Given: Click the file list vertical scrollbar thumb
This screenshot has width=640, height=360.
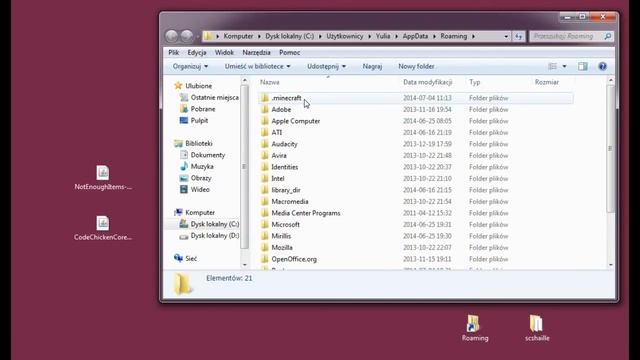Looking at the screenshot, I should (610, 148).
